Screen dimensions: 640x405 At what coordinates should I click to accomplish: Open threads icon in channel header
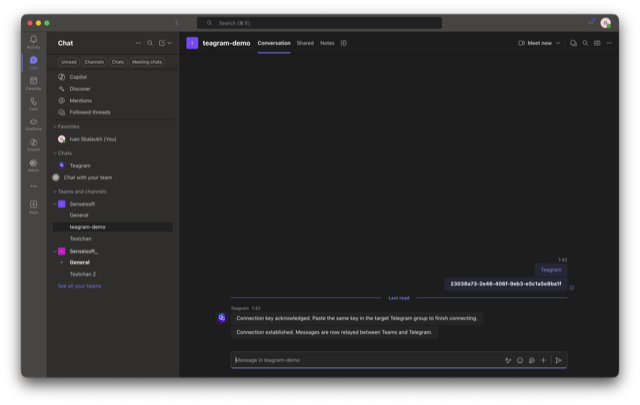click(573, 43)
